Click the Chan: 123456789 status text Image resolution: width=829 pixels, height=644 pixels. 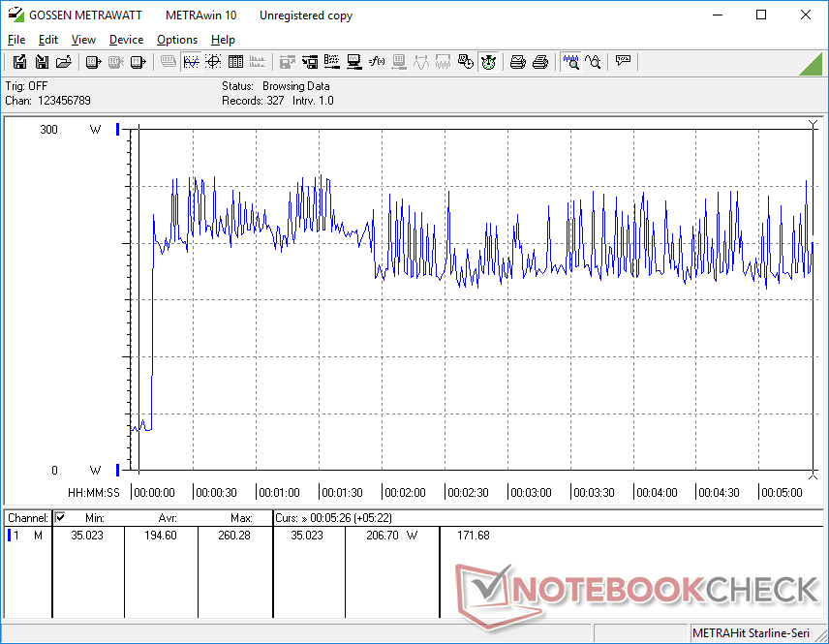click(47, 101)
